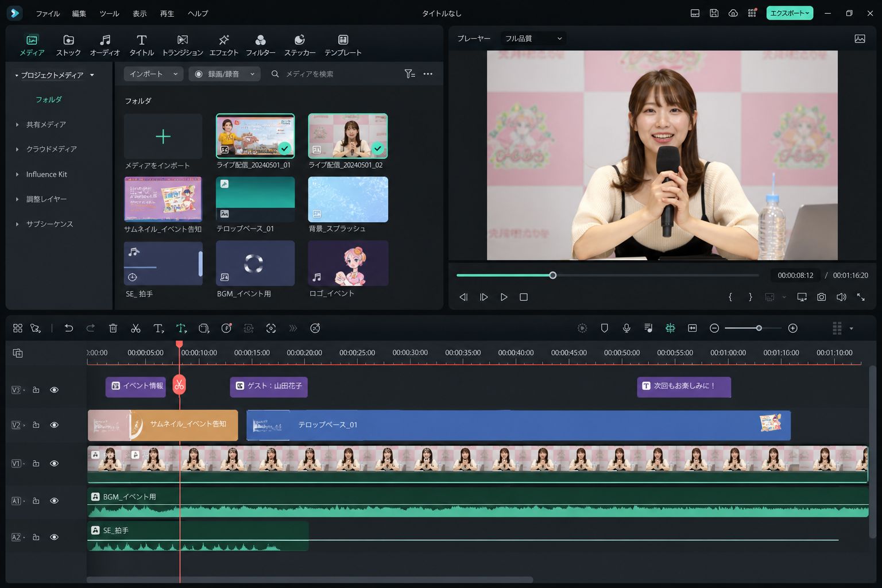Zoom out the timeline with minus icon
Viewport: 882px width, 588px height.
(x=714, y=328)
